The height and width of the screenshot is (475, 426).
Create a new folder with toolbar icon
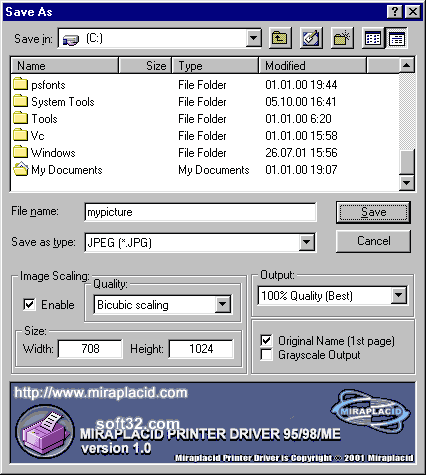(x=342, y=39)
